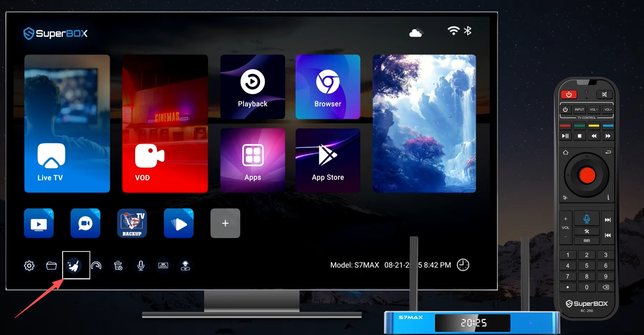Open the app uninstall trash icon
This screenshot has height=335, width=644.
click(x=118, y=265)
